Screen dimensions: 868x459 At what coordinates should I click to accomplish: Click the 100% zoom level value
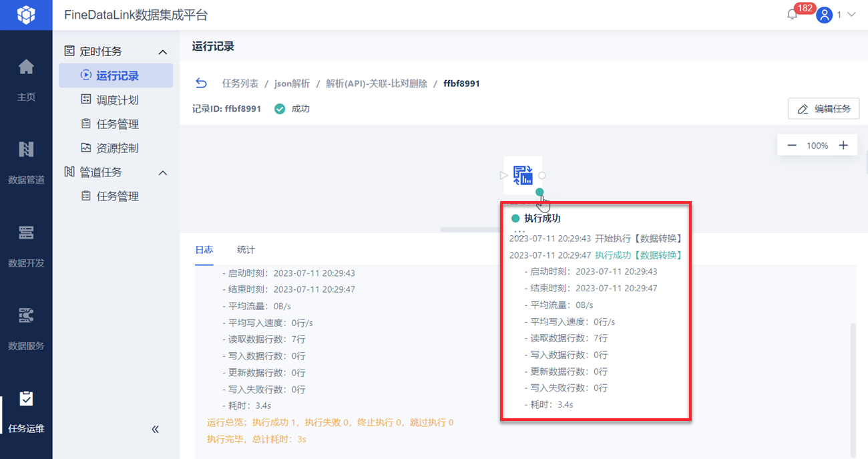(817, 145)
